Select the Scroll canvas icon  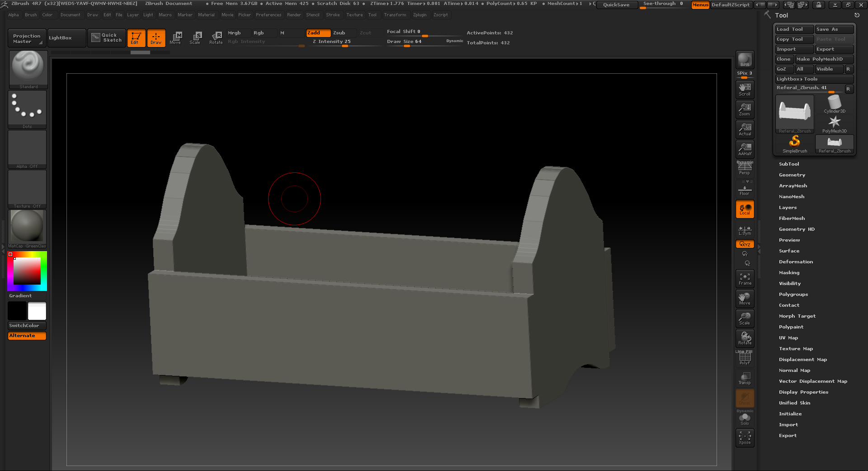[x=745, y=89]
